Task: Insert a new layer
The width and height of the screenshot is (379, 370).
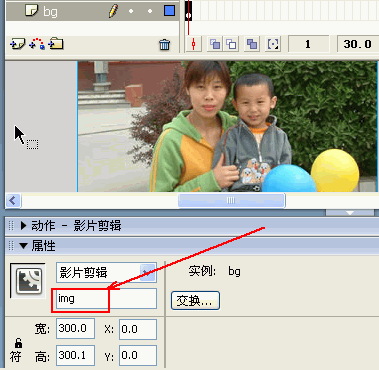Action: (x=17, y=44)
